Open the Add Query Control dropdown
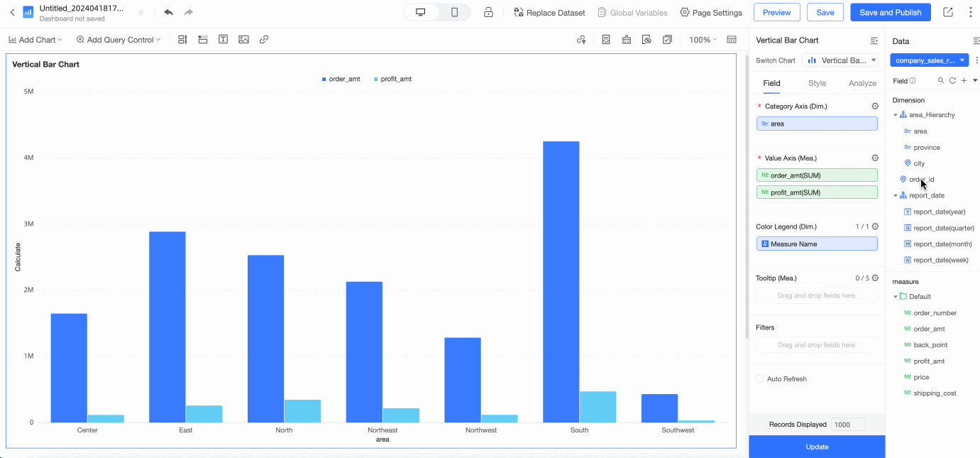The height and width of the screenshot is (458, 980). pyautogui.click(x=119, y=40)
